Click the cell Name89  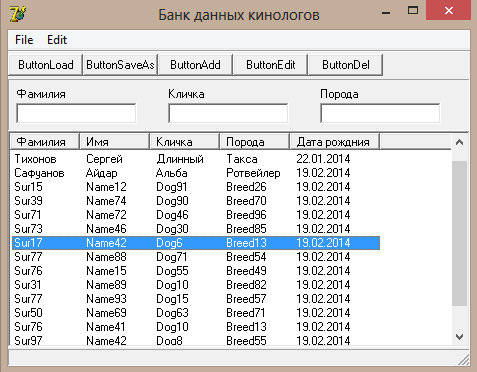tap(106, 285)
